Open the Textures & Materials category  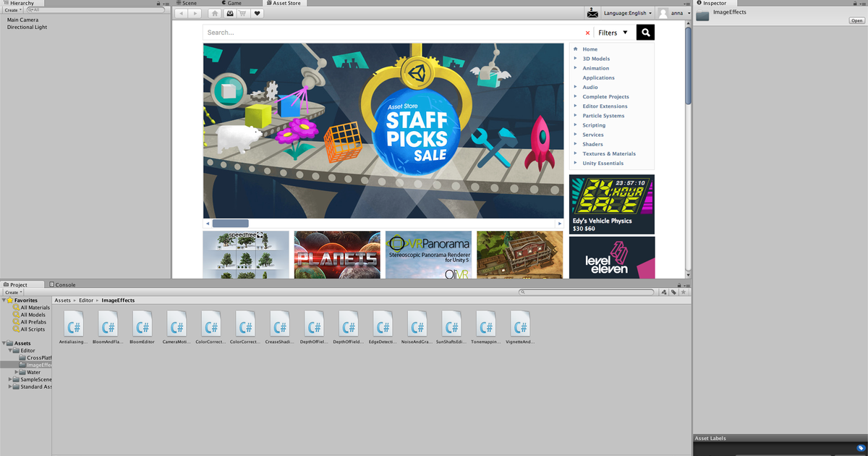pos(609,153)
